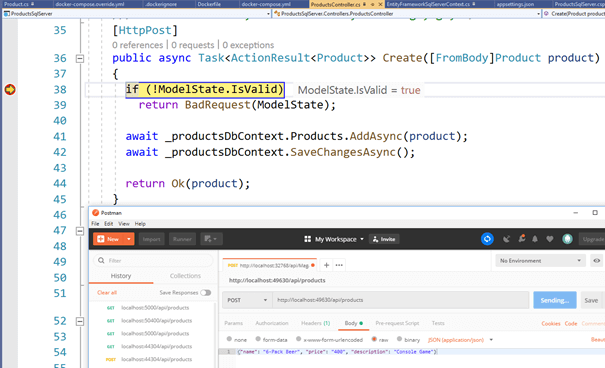The image size is (605, 368).
Task: Open the Pre-request Script tab
Action: coord(397,323)
